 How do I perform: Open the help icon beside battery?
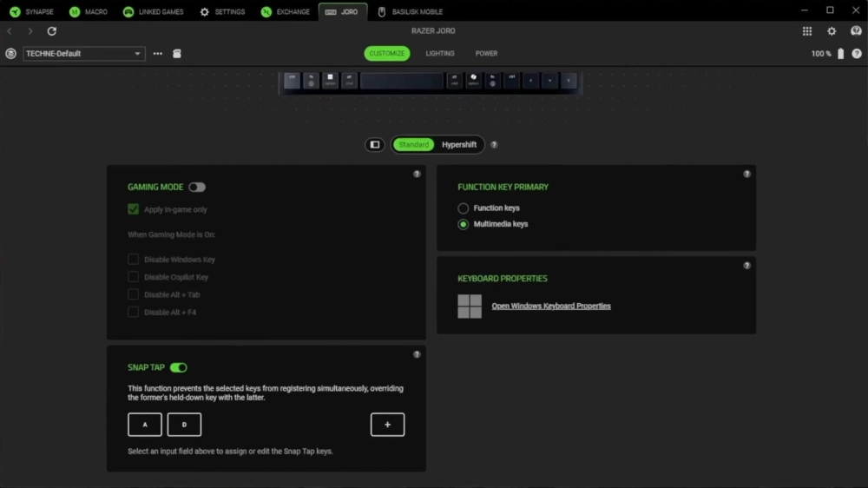coord(857,54)
